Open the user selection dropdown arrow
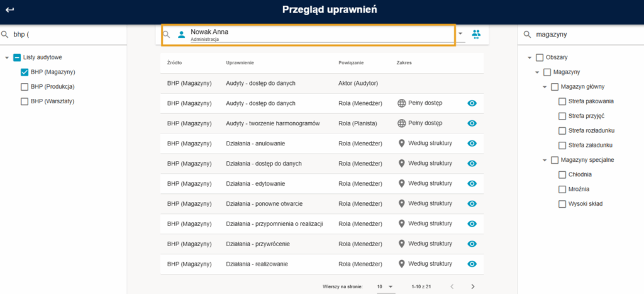This screenshot has height=294, width=644. point(460,34)
